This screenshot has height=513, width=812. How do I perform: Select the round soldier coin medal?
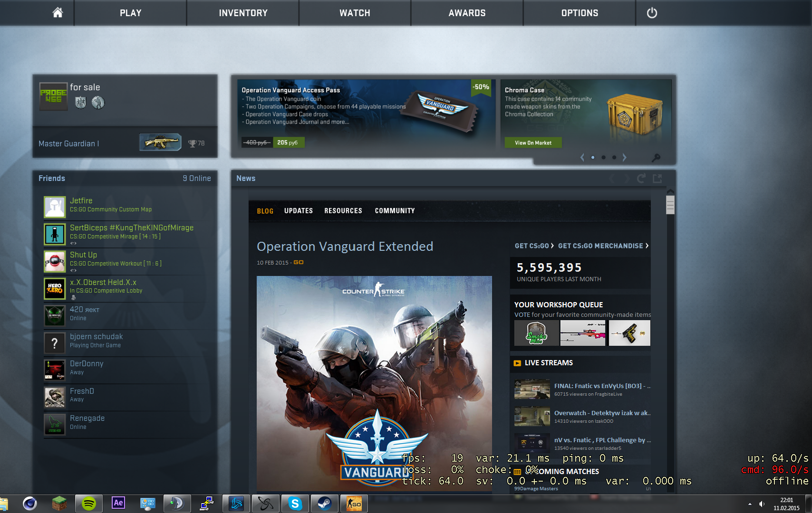coord(98,102)
